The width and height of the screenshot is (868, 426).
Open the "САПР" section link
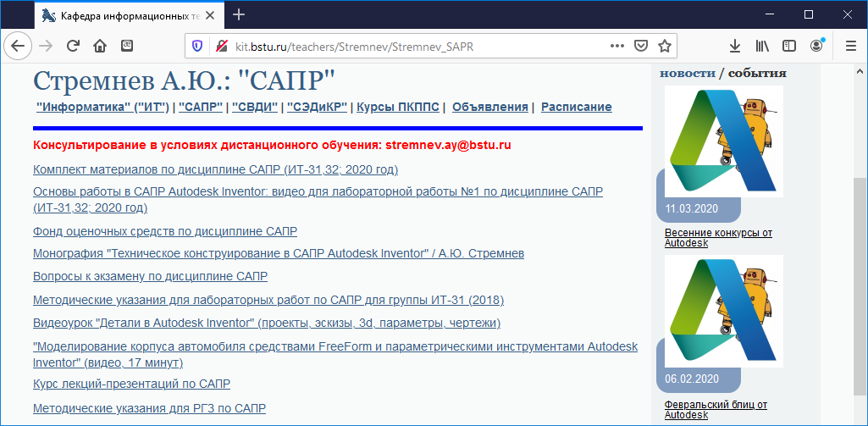[201, 107]
